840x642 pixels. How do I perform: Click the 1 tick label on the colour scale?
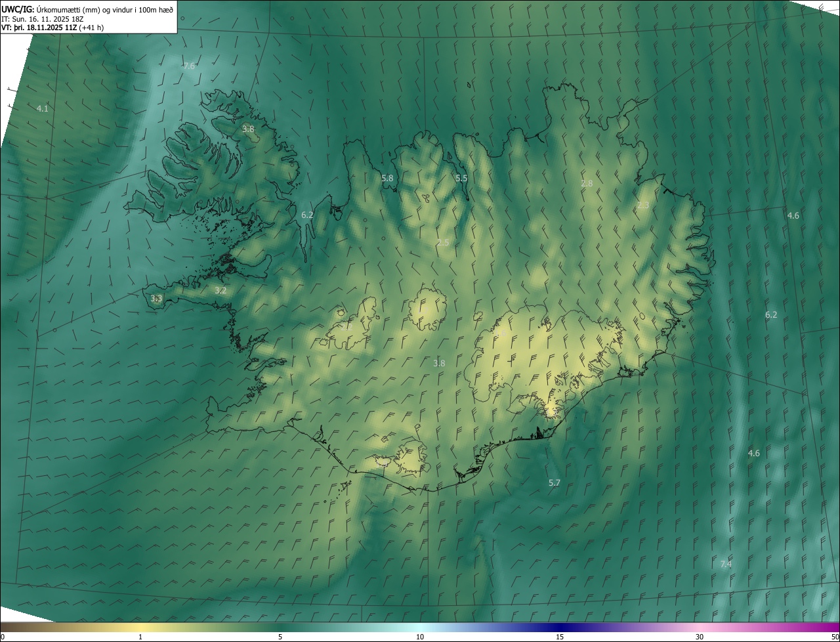coord(141,637)
